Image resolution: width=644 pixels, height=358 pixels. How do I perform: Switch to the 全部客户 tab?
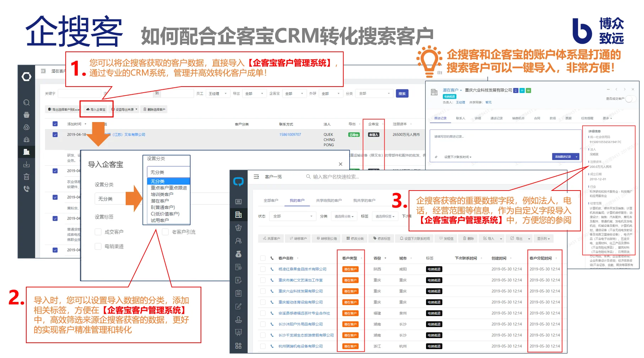pos(271,200)
